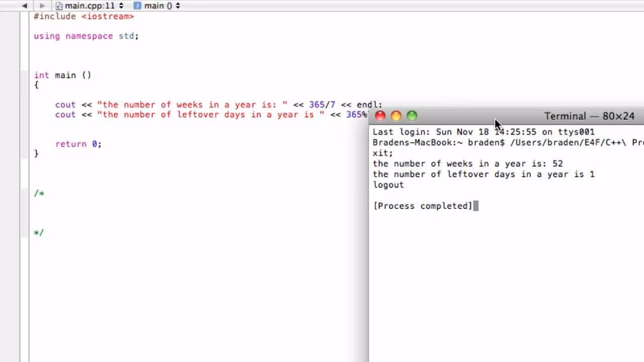Click the forward navigation arrow in the jump bar
Viewport: 644px width, 362px height.
43,6
